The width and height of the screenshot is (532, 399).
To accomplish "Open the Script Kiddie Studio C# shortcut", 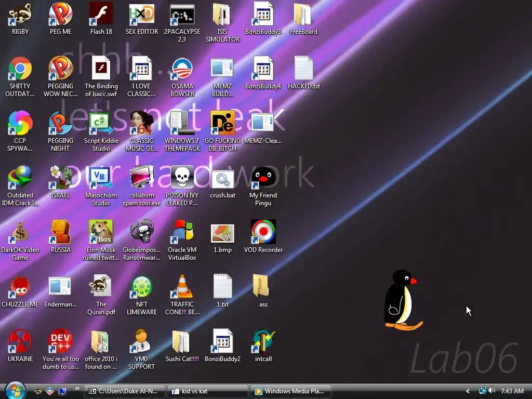I will pos(101,123).
